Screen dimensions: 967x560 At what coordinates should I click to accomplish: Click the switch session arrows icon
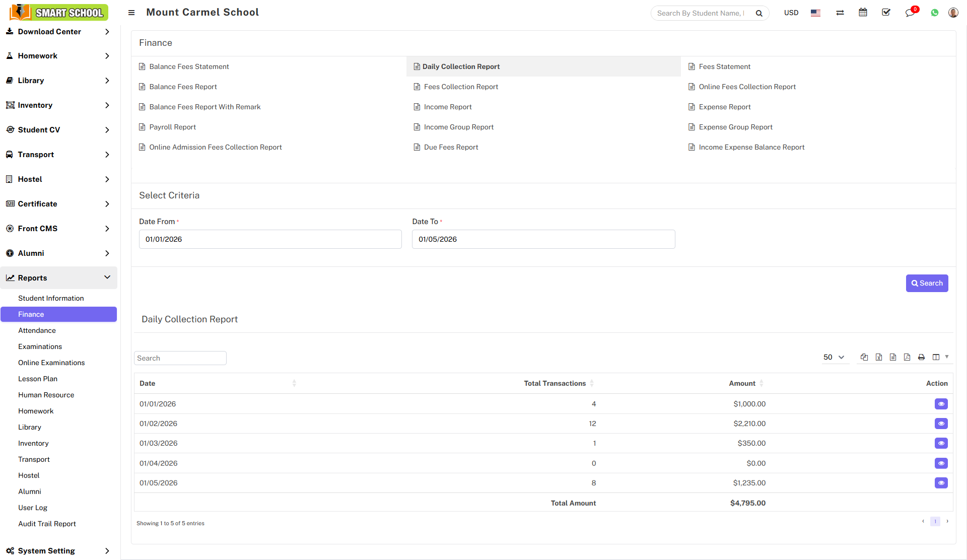point(840,13)
